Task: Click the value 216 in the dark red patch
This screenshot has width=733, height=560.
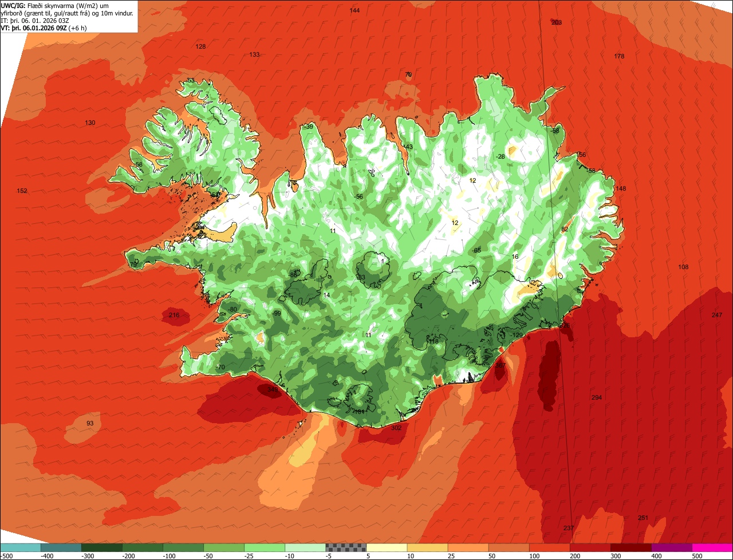Action: 174,316
